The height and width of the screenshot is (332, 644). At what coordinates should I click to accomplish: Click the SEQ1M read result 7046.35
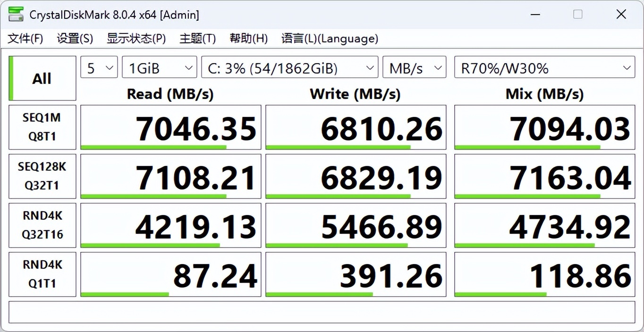(171, 127)
